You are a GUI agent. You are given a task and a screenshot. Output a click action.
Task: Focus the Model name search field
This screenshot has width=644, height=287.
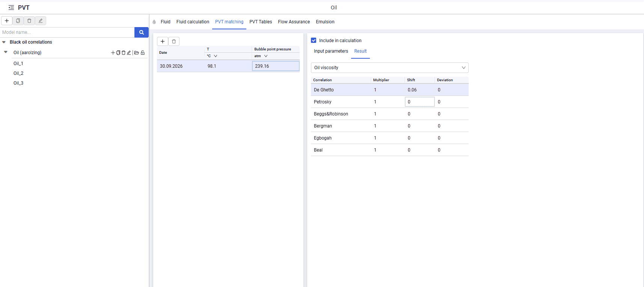pos(68,32)
